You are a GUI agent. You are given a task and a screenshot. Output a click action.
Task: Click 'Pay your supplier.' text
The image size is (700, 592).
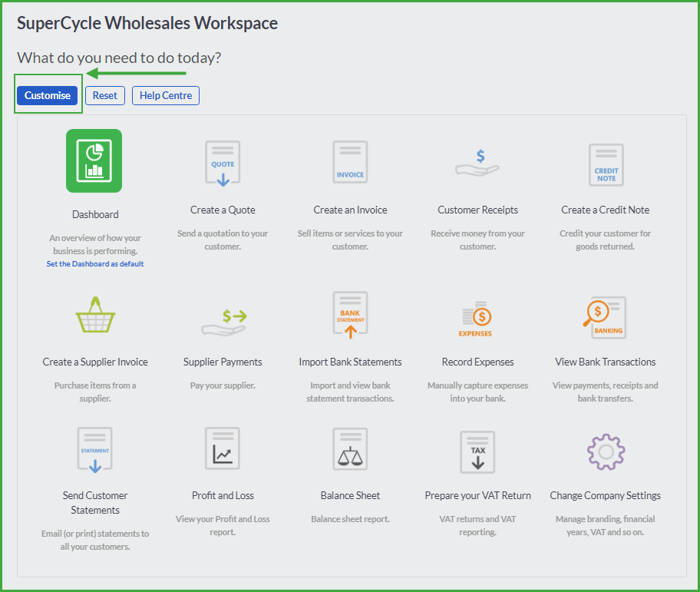coord(223,385)
